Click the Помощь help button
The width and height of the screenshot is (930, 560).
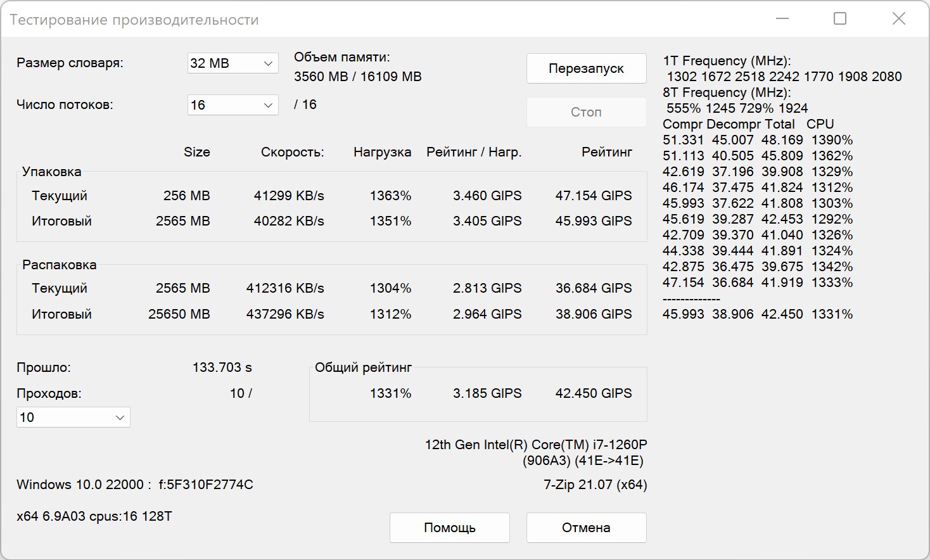(x=449, y=528)
